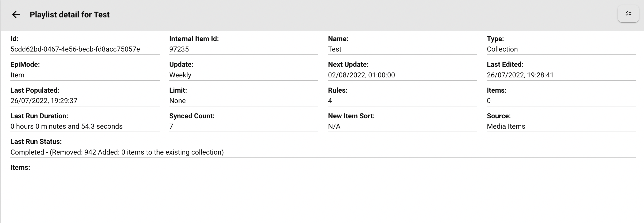Screen dimensions: 644x223
Task: Click the Last Edited timestamp value
Action: click(x=520, y=75)
